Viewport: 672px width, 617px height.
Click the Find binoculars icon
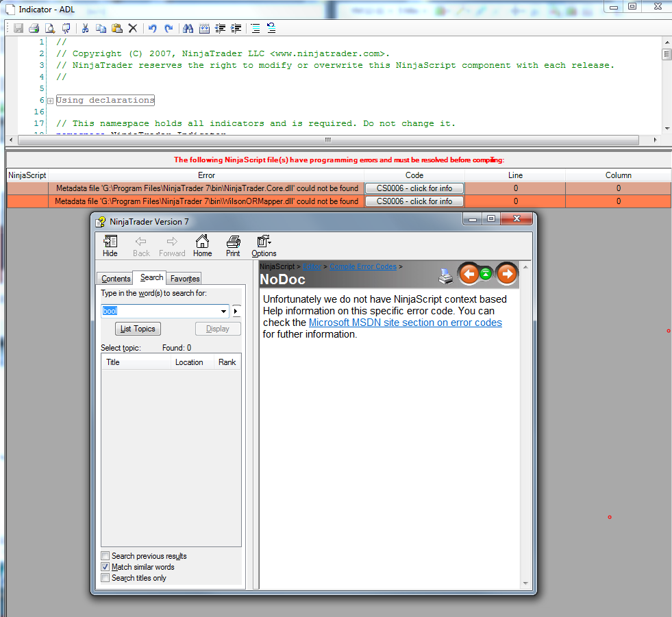coord(188,28)
